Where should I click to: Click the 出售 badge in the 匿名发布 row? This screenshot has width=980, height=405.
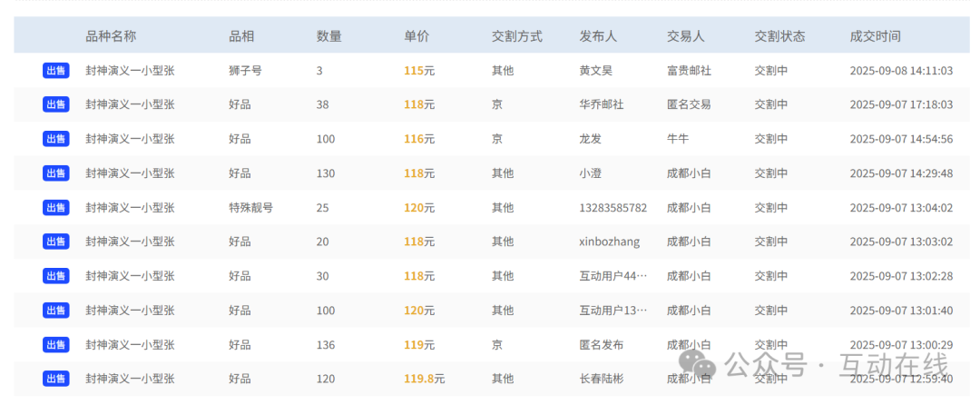(x=55, y=345)
